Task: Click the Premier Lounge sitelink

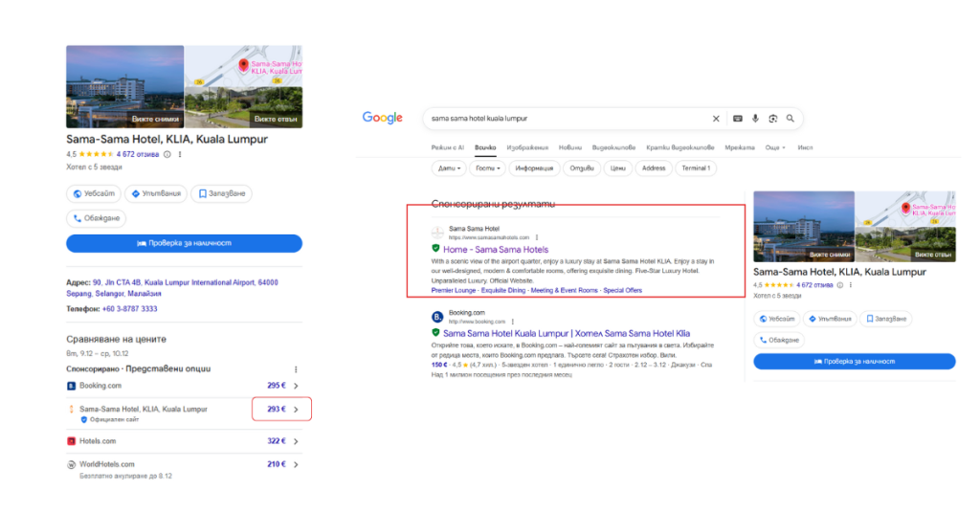Action: pos(456,290)
